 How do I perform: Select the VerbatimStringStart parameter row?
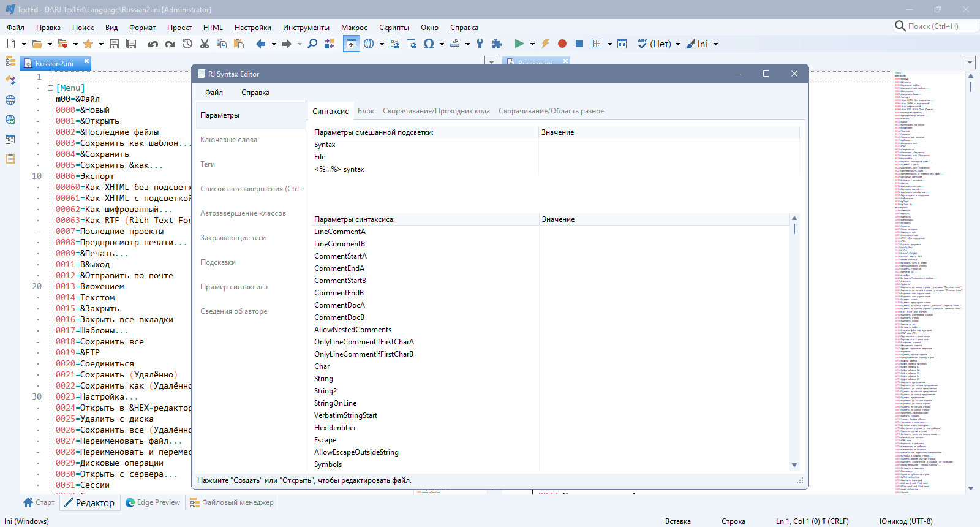coord(551,415)
